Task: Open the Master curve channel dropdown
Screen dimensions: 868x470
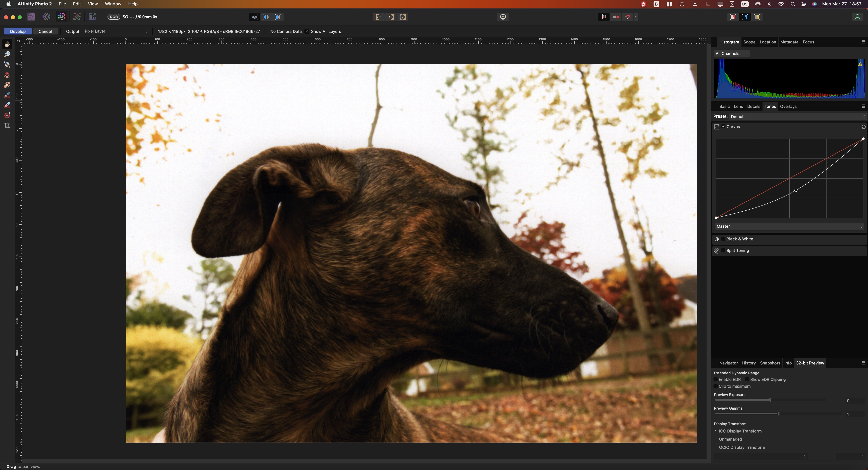Action: 789,226
